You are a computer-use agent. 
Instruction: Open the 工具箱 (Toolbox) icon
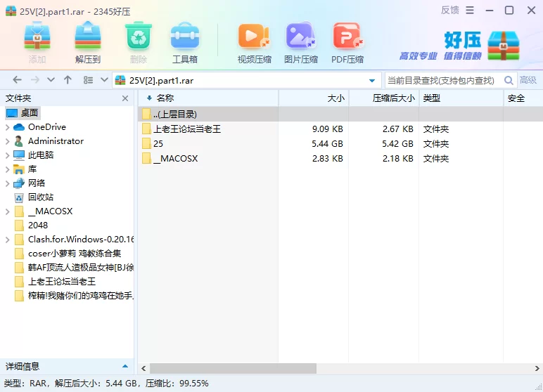[x=185, y=42]
